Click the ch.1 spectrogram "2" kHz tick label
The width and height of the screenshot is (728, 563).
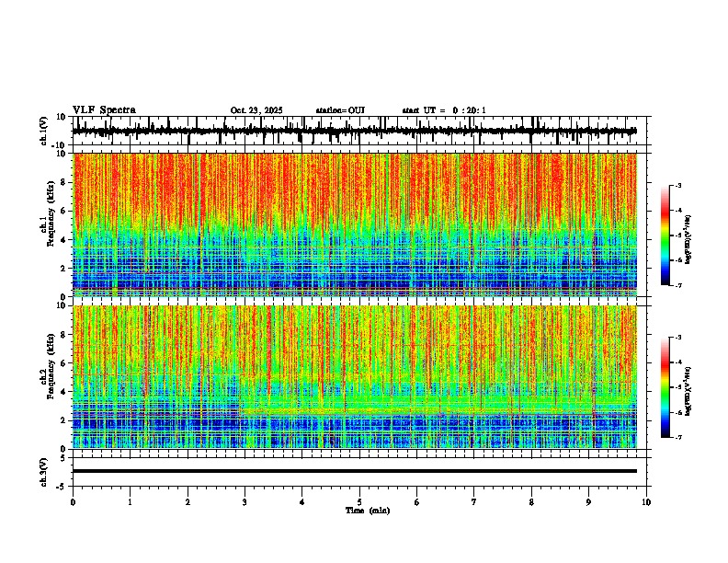point(63,269)
